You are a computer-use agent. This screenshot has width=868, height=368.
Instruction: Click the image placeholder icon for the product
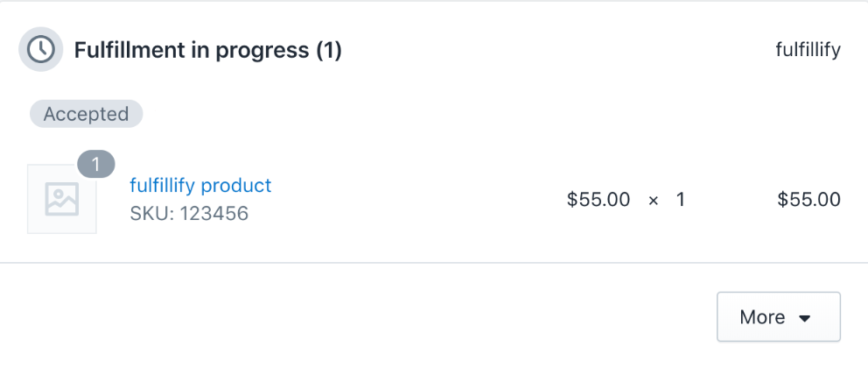(62, 199)
